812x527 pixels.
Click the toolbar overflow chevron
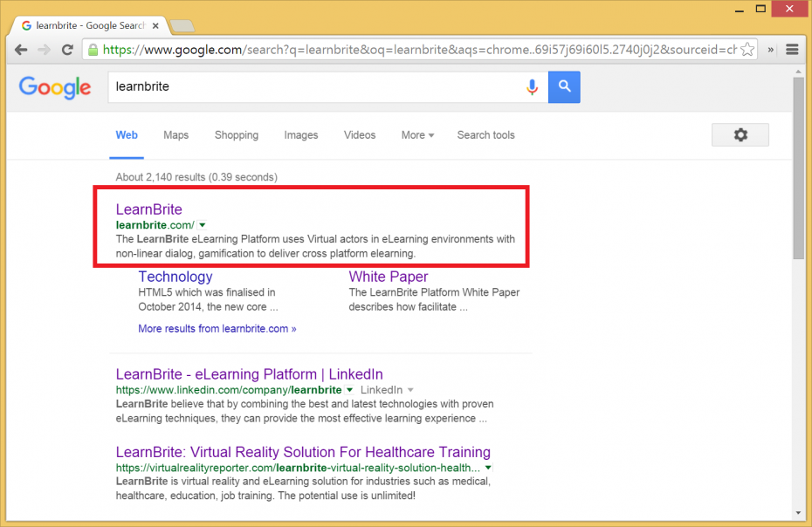(772, 50)
